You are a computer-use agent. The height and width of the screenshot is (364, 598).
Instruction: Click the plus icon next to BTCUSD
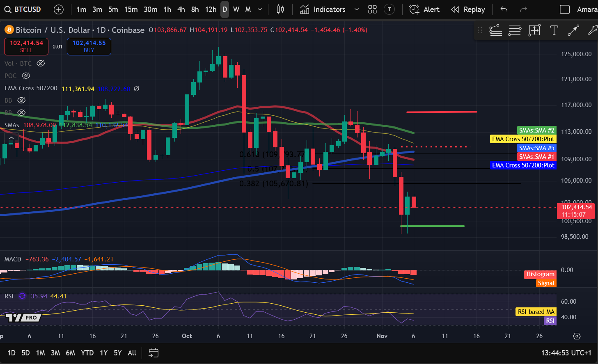[x=58, y=9]
